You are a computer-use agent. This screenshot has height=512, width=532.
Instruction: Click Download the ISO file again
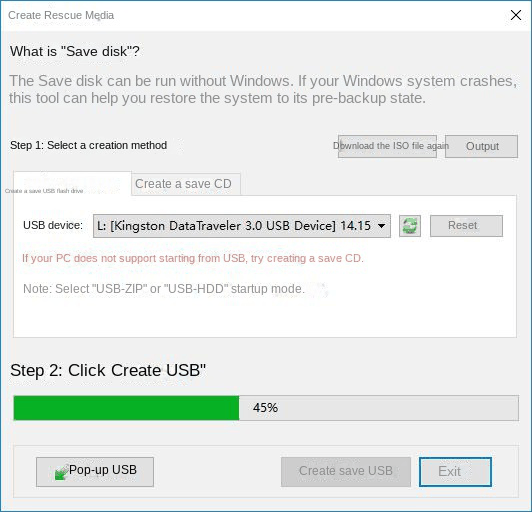[x=387, y=146]
